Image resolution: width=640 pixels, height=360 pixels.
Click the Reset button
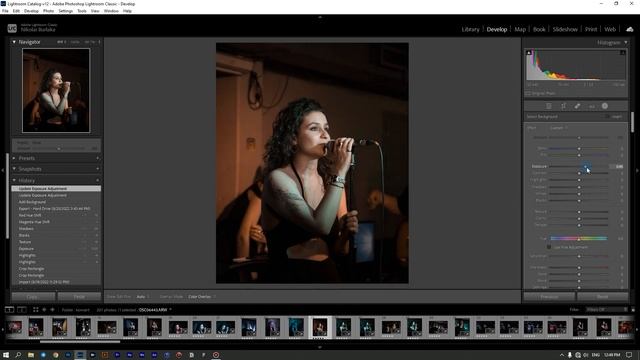pyautogui.click(x=602, y=297)
